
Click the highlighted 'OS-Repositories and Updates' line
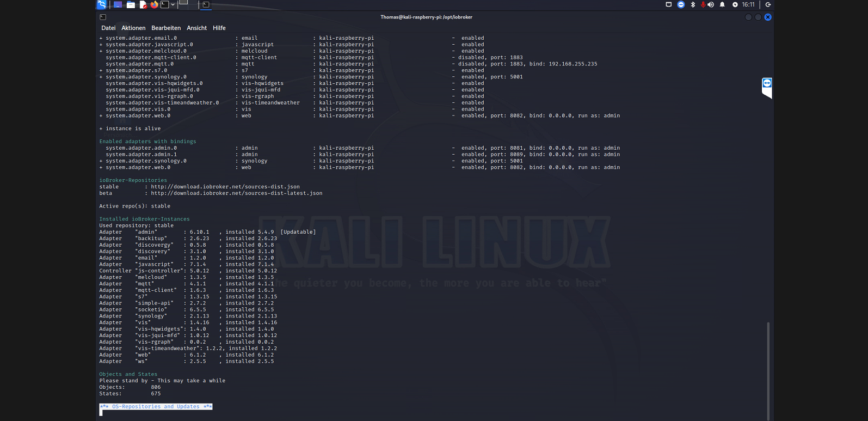click(156, 407)
